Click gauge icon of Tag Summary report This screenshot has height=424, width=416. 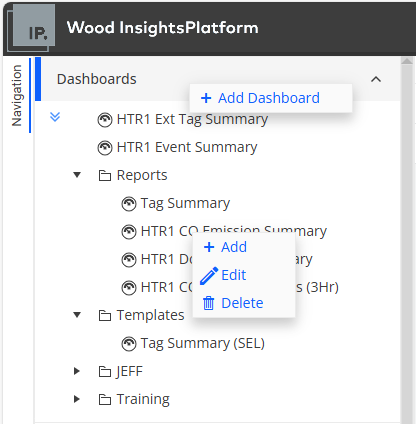pos(129,204)
